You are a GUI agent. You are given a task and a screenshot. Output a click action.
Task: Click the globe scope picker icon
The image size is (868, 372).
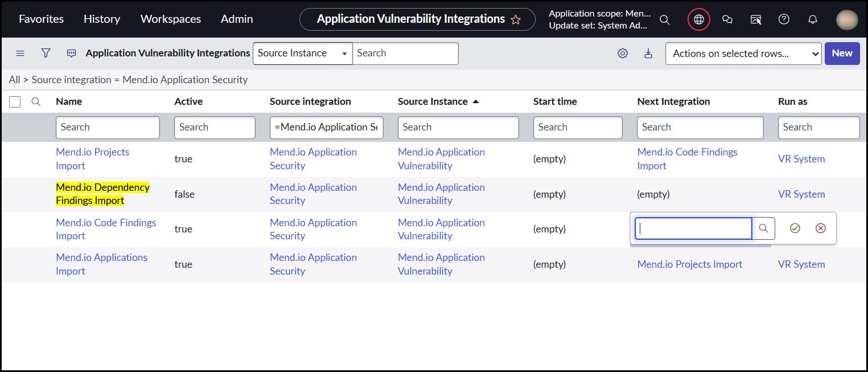point(699,19)
